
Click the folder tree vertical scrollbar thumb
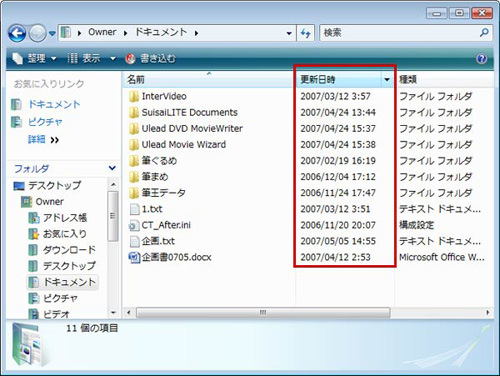pyautogui.click(x=113, y=216)
